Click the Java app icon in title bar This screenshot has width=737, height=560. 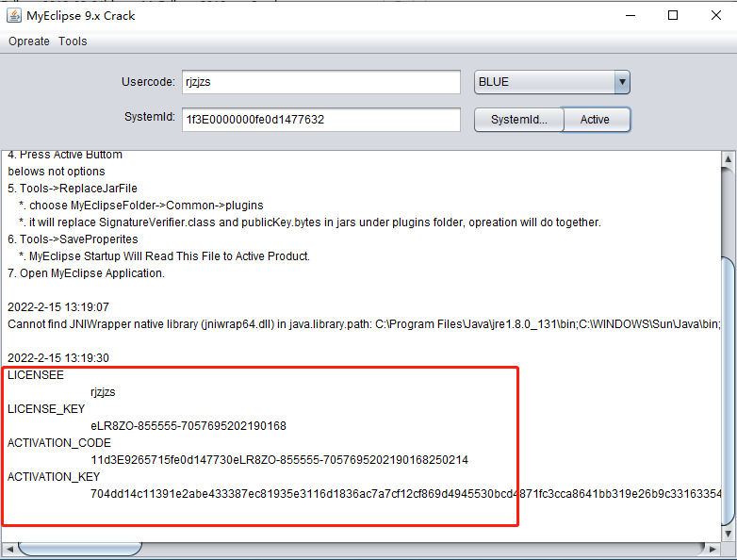(x=14, y=15)
